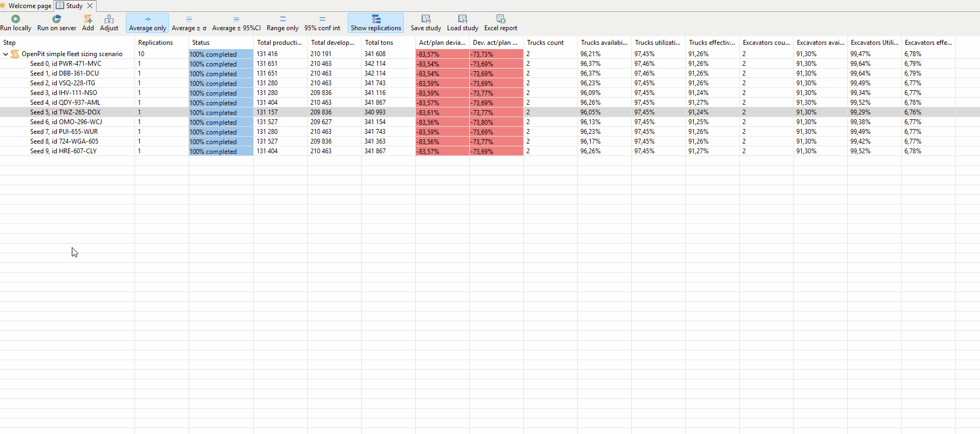Viewport: 980px width, 434px height.
Task: Click the Replications column header
Action: (x=161, y=43)
